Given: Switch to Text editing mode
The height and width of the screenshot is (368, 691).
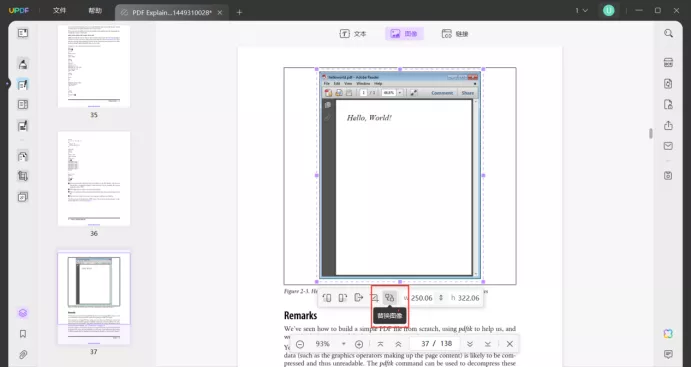Looking at the screenshot, I should click(353, 33).
